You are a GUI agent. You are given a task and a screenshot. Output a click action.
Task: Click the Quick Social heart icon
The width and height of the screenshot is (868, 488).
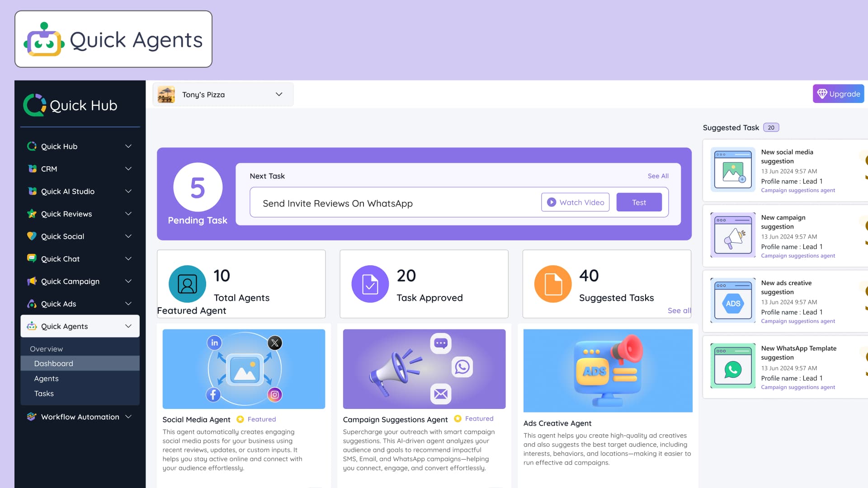pos(32,236)
